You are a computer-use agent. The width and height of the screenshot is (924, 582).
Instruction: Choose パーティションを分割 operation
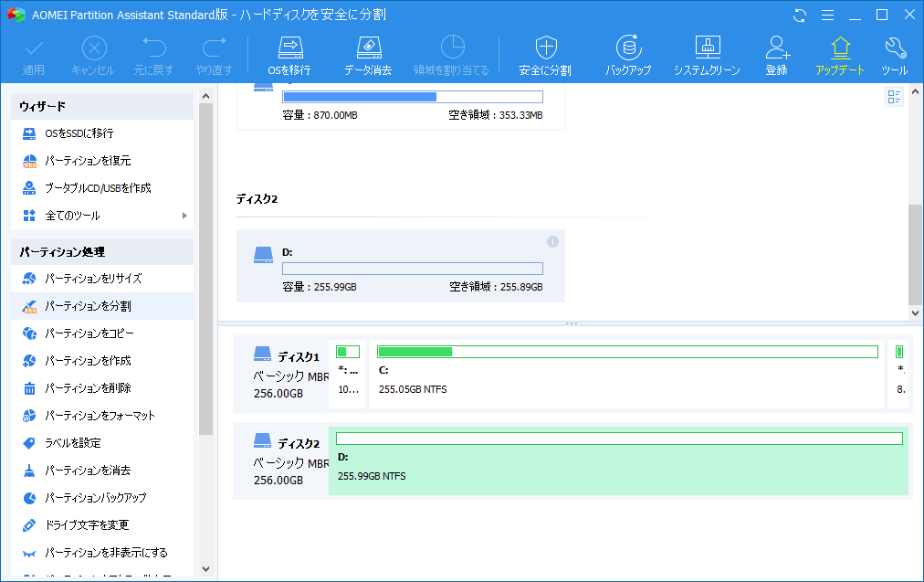[102, 306]
